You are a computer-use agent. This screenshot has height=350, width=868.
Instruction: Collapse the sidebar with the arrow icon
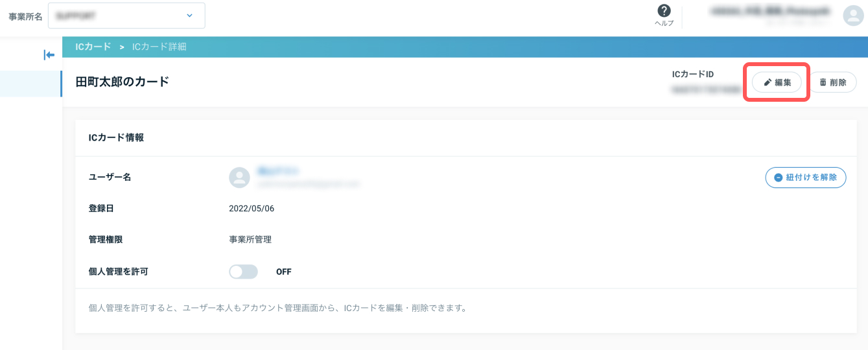coord(49,55)
